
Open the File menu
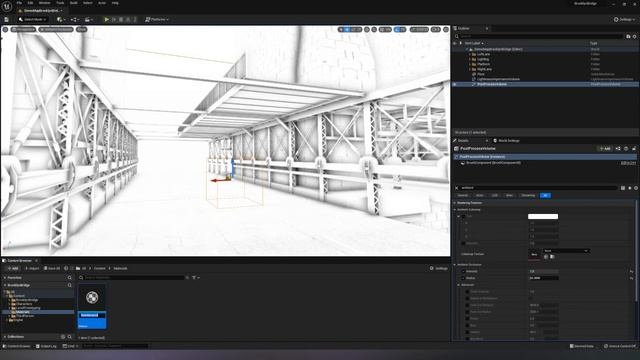(19, 3)
